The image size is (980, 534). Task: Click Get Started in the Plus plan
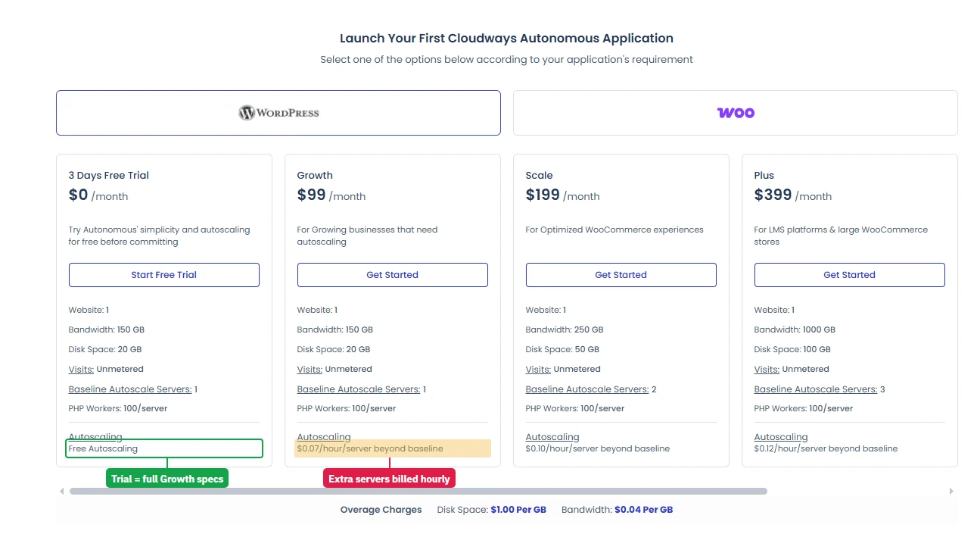pos(850,275)
